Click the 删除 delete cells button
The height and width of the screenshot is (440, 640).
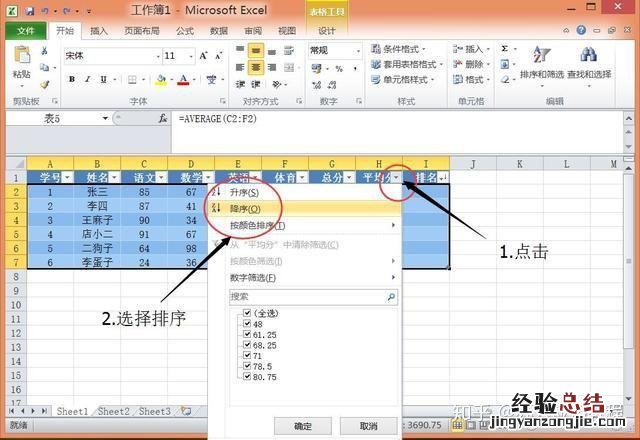471,64
